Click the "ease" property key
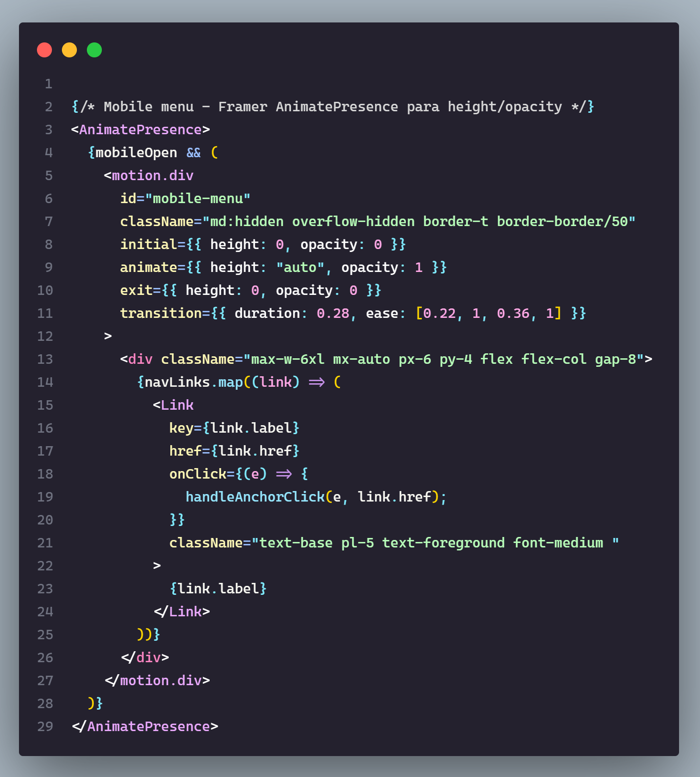Image resolution: width=700 pixels, height=777 pixels. point(382,313)
